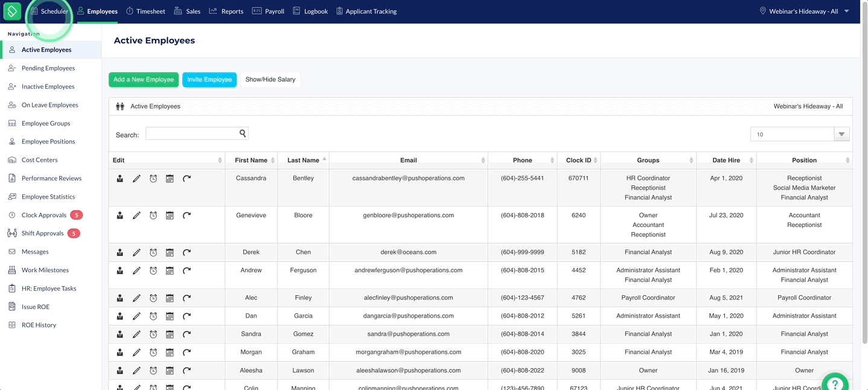The height and width of the screenshot is (390, 868).
Task: Click phone number (604)-123-4567
Action: 523,298
